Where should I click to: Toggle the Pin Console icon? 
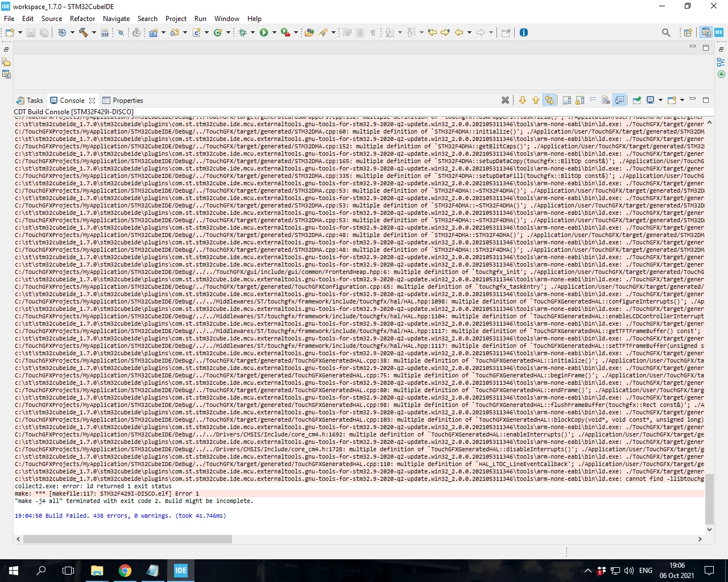pos(637,100)
